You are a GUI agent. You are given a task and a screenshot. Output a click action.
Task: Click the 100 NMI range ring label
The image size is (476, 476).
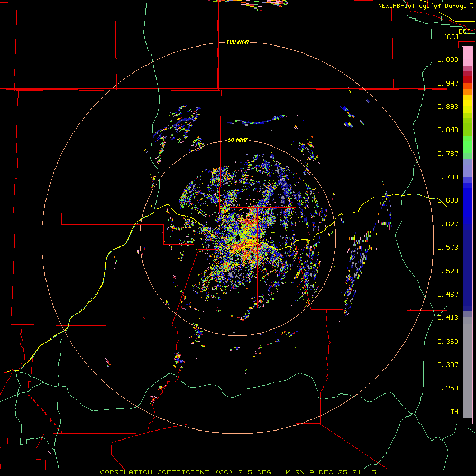(237, 42)
